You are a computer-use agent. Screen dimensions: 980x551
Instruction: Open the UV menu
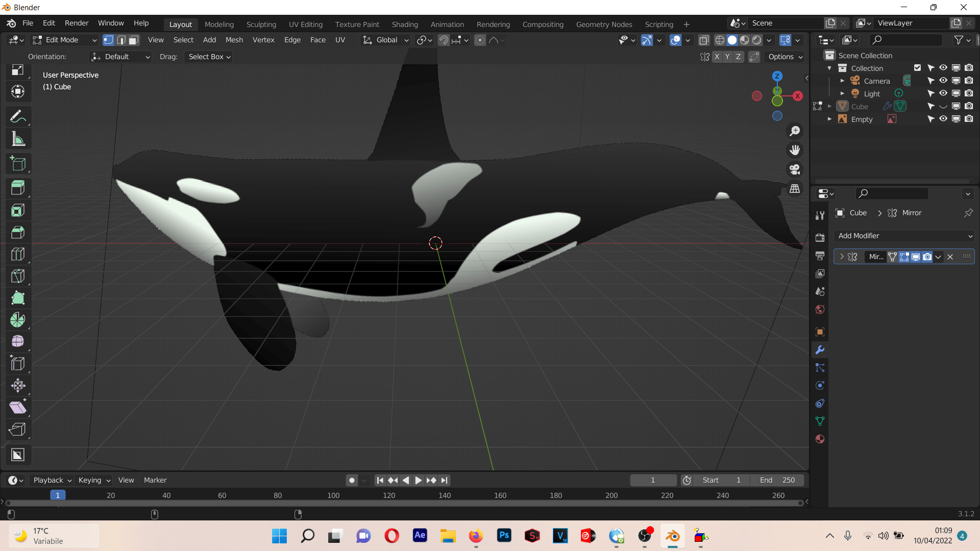point(340,40)
